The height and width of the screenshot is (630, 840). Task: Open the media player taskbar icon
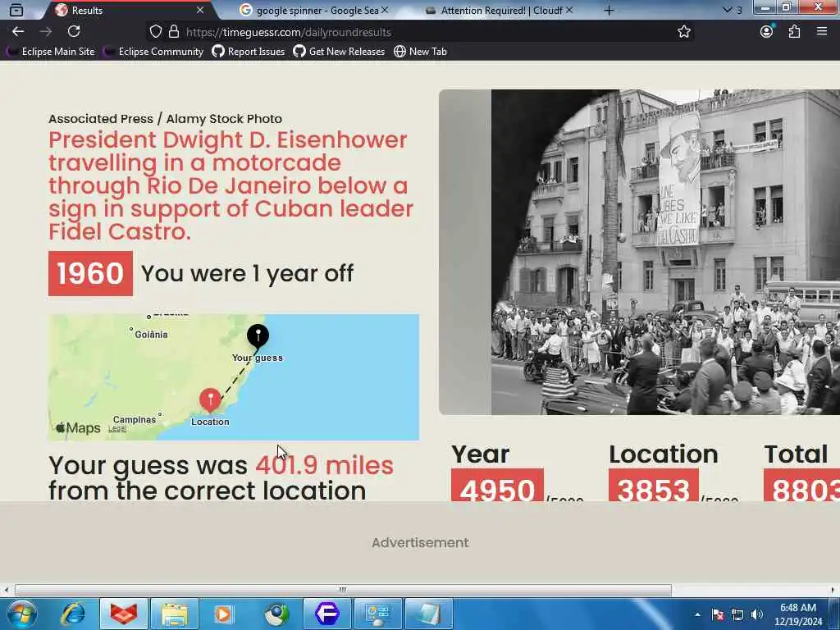click(223, 614)
